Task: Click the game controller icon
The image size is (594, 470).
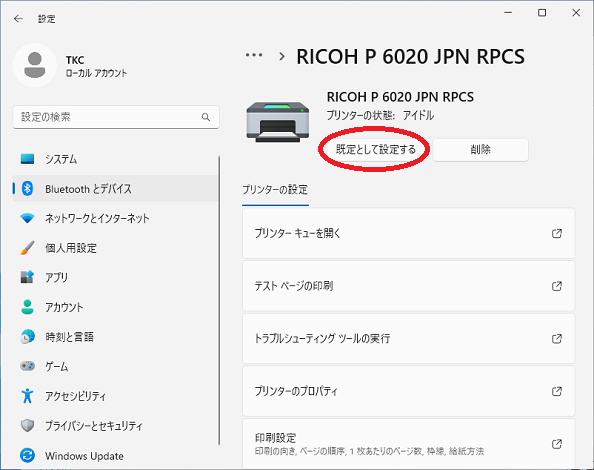Action: coord(27,366)
